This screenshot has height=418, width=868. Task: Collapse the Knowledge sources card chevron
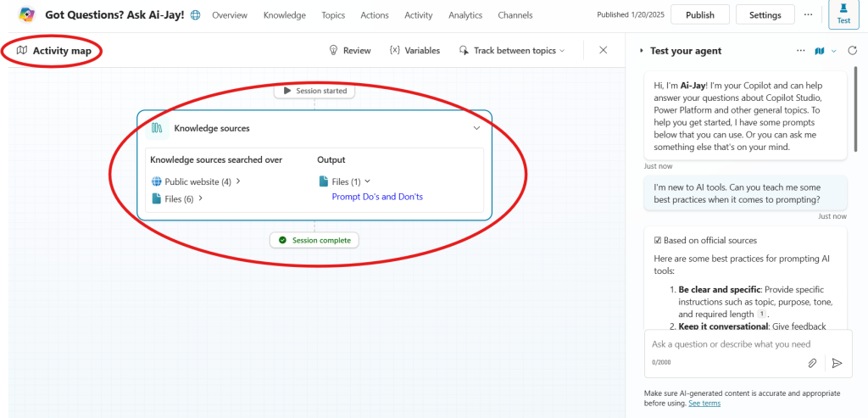pos(476,128)
